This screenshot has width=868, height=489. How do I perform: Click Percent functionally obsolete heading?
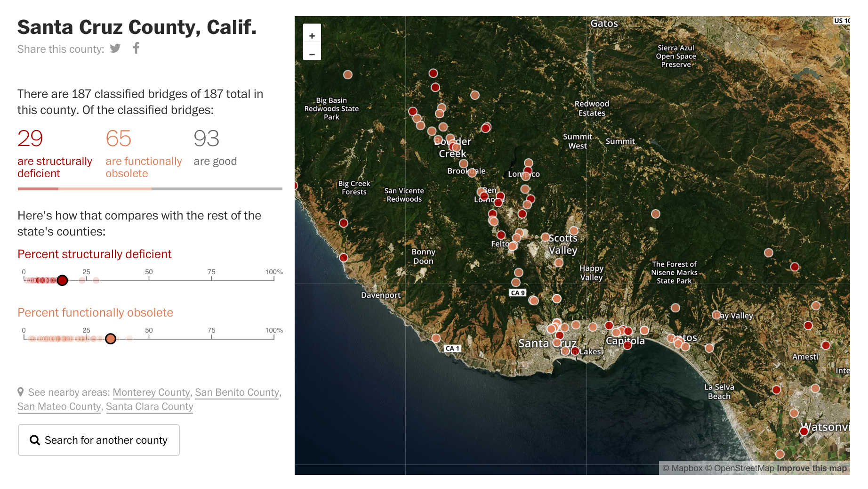tap(96, 312)
